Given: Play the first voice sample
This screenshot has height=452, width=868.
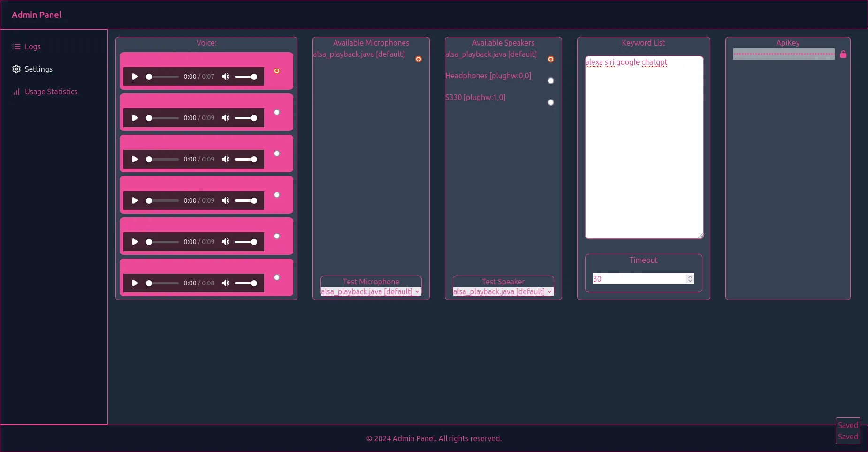Looking at the screenshot, I should pyautogui.click(x=135, y=77).
